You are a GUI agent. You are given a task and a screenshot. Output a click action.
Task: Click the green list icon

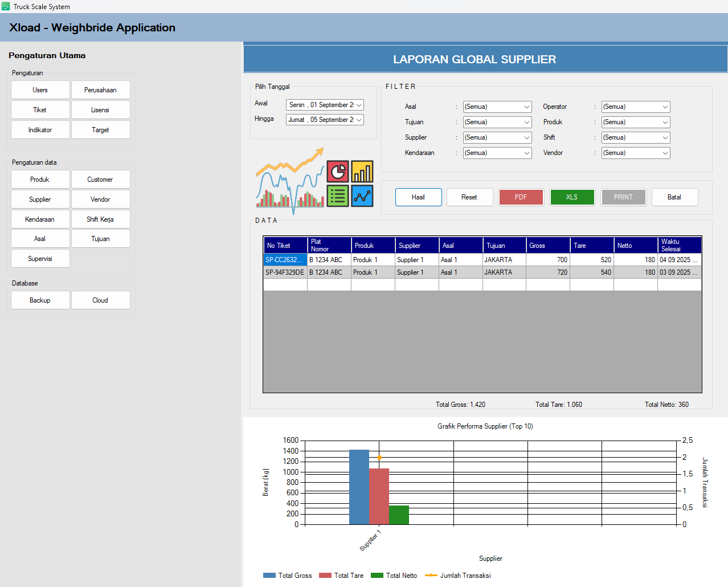(x=338, y=196)
